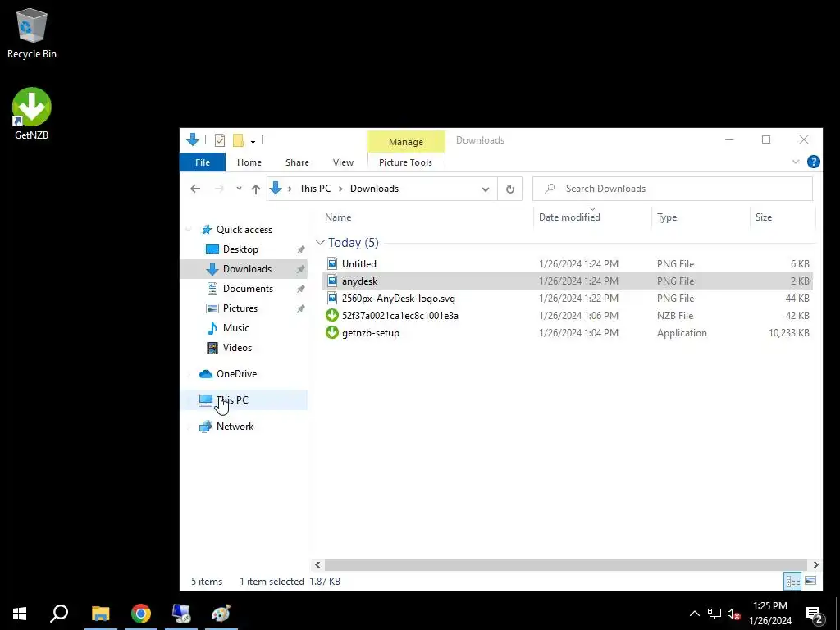Collapse the Quick access tree node

click(189, 230)
